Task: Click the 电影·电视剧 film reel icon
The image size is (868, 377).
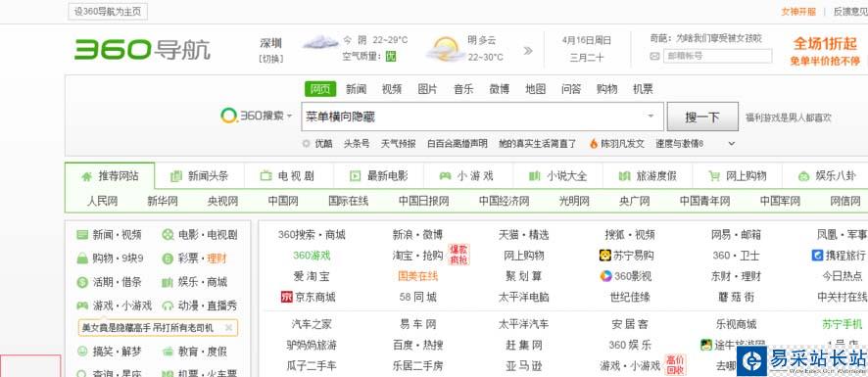Action: [168, 235]
